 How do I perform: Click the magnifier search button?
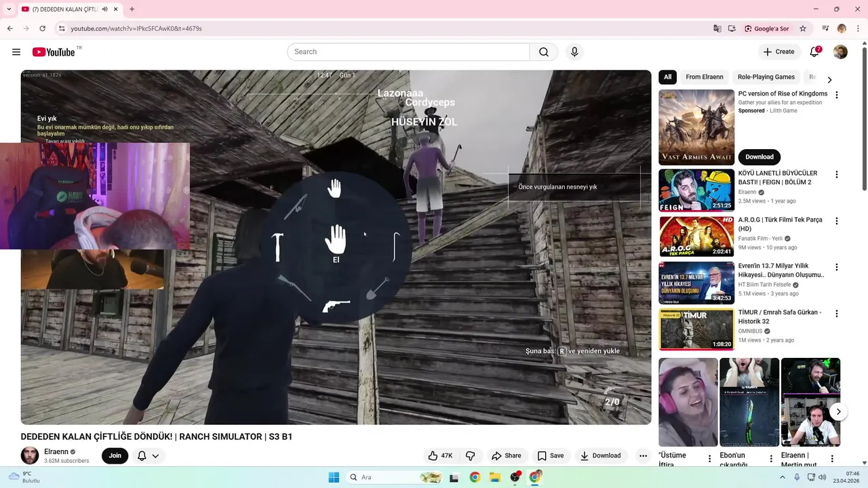point(544,52)
